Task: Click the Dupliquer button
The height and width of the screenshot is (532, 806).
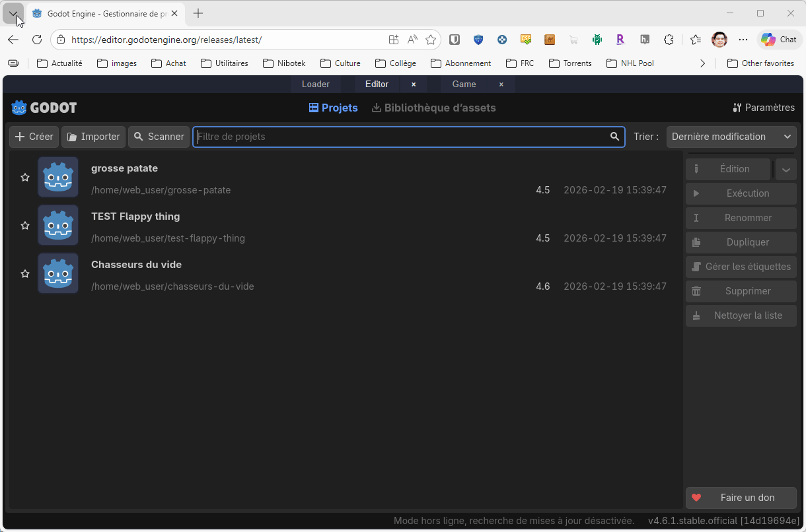Action: click(x=741, y=242)
